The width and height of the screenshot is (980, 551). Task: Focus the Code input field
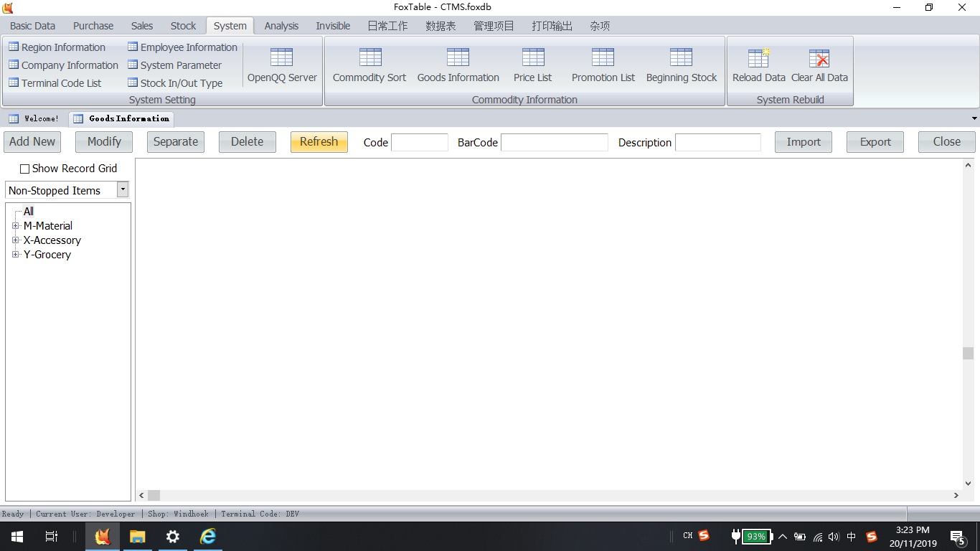(420, 142)
